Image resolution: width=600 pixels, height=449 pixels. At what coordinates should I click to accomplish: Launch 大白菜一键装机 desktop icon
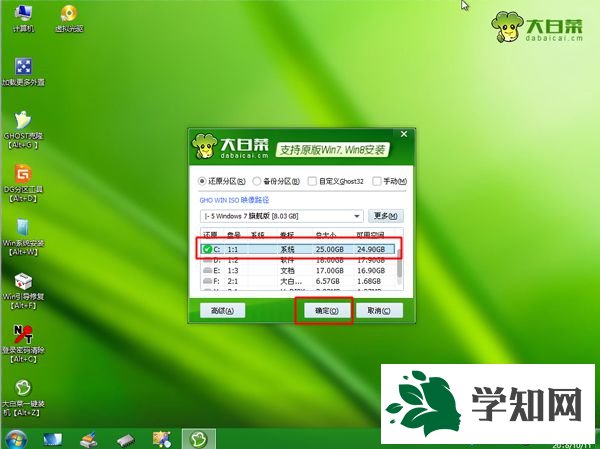coord(23,397)
